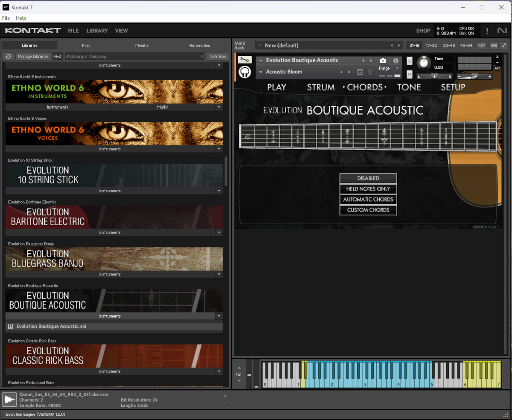Expand the Evolution Classic Rick Bass Instruments dropdown
The image size is (512, 420).
(x=219, y=372)
